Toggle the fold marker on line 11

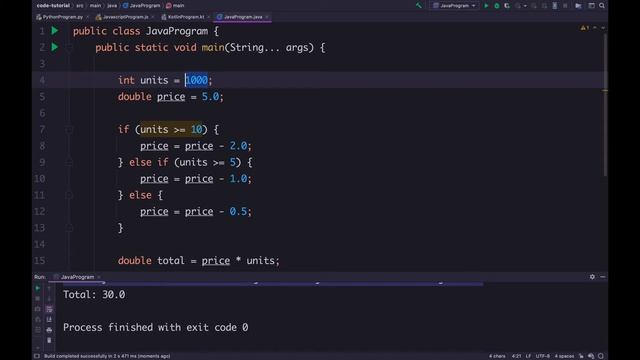coord(69,195)
